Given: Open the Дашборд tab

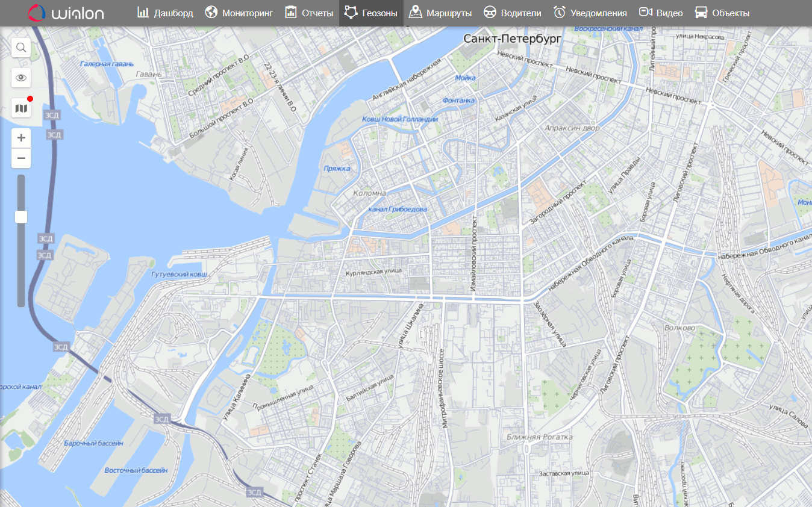Looking at the screenshot, I should pyautogui.click(x=165, y=13).
